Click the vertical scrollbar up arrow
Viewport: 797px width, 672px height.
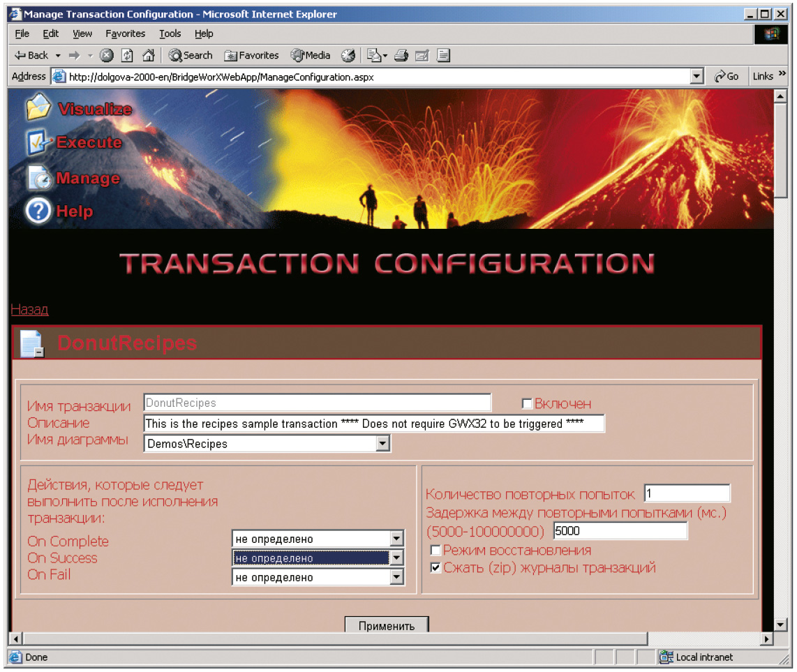click(781, 96)
